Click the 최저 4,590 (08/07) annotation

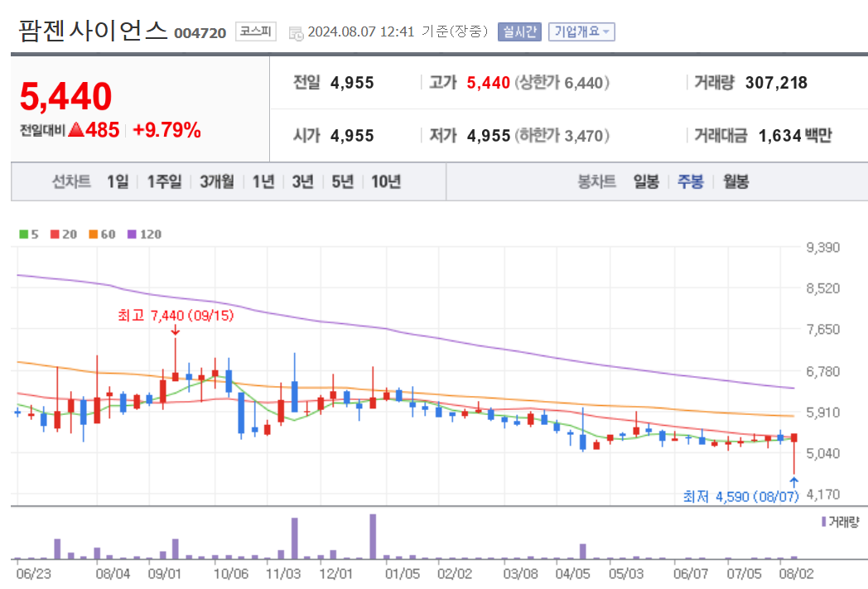[x=740, y=496]
